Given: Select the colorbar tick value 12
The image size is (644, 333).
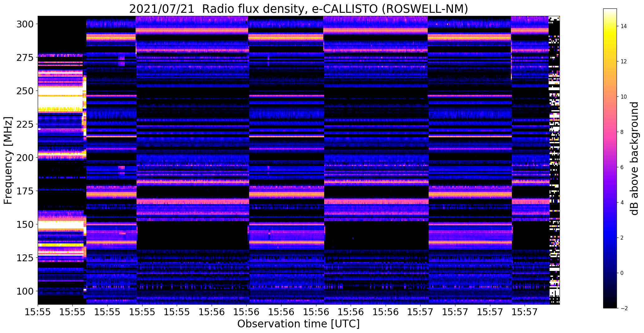Looking at the screenshot, I should [624, 61].
